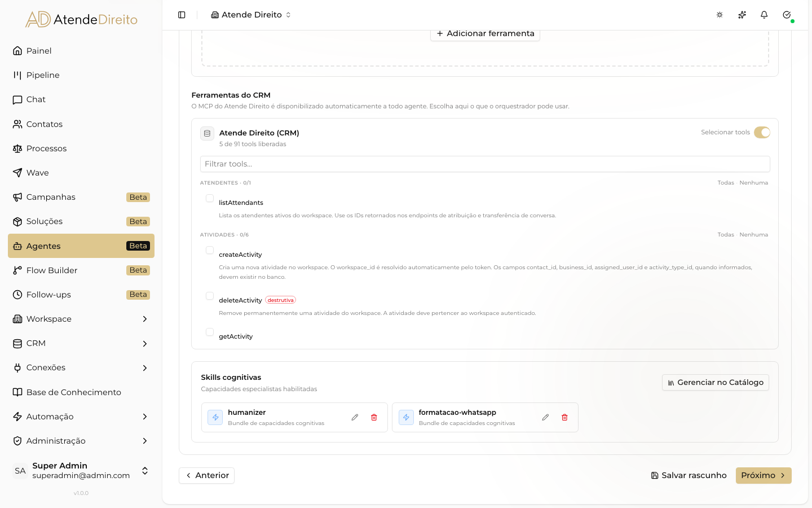Open Base de Conhecimento
This screenshot has height=508, width=812.
81,392
